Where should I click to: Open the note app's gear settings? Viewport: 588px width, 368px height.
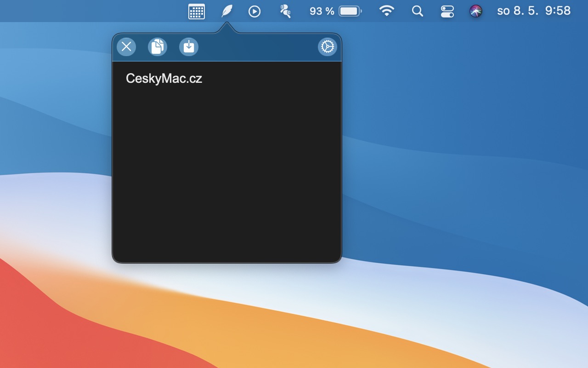click(328, 47)
